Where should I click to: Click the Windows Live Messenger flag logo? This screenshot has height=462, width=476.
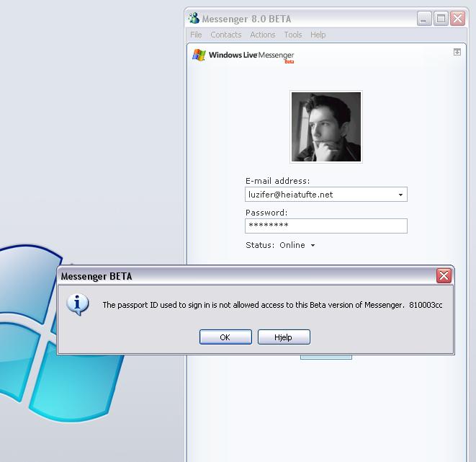(199, 55)
